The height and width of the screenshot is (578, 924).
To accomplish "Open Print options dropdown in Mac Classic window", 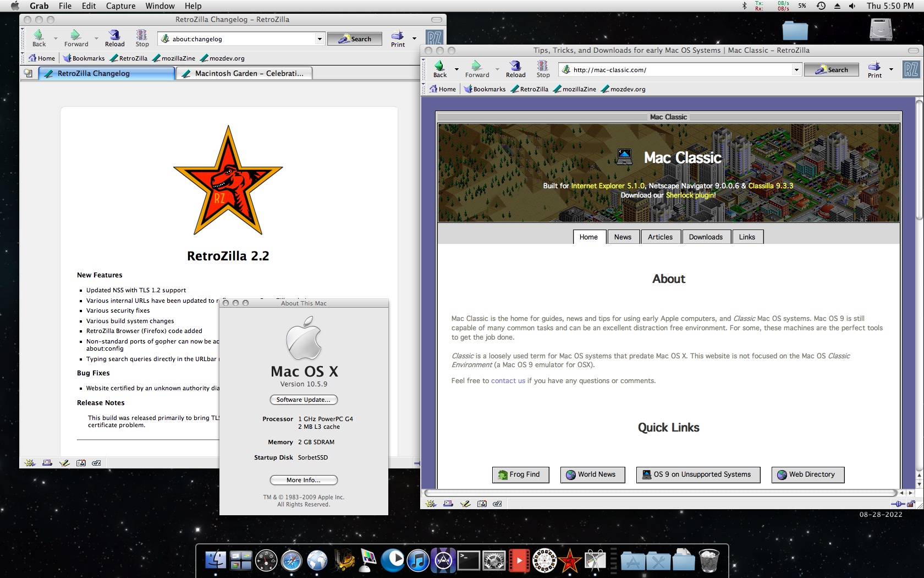I will pyautogui.click(x=891, y=69).
